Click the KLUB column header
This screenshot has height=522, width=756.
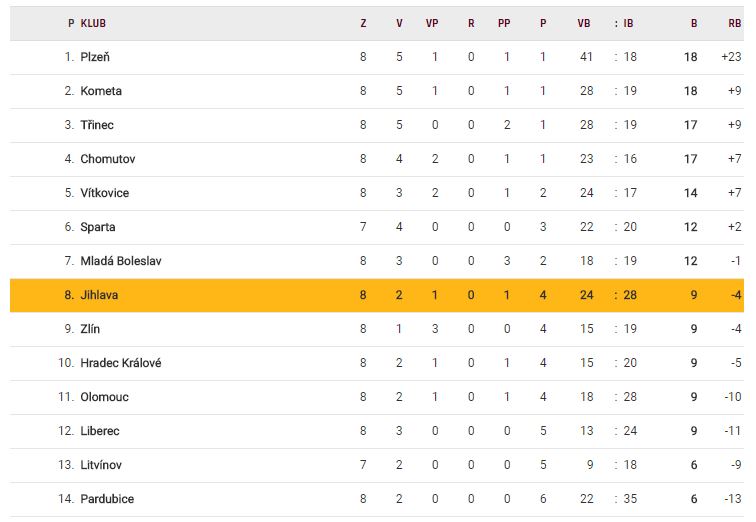tap(94, 23)
